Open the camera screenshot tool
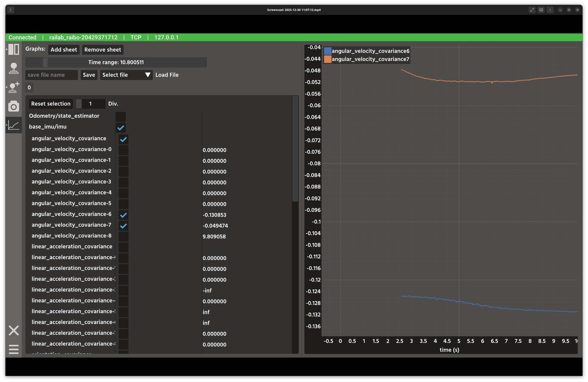This screenshot has height=382, width=588. tap(13, 106)
